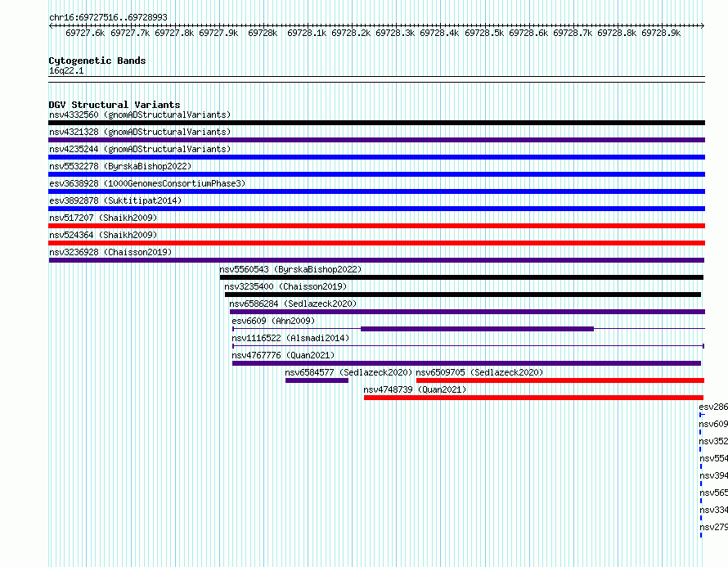Select the purple bar for nsv6586284
This screenshot has height=567, width=728.
[x=468, y=312]
